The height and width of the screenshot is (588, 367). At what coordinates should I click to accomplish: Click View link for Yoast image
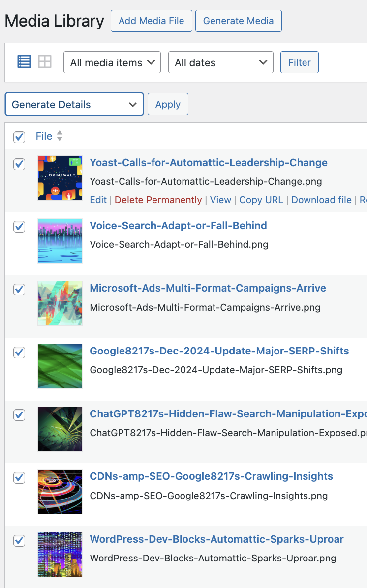click(220, 200)
